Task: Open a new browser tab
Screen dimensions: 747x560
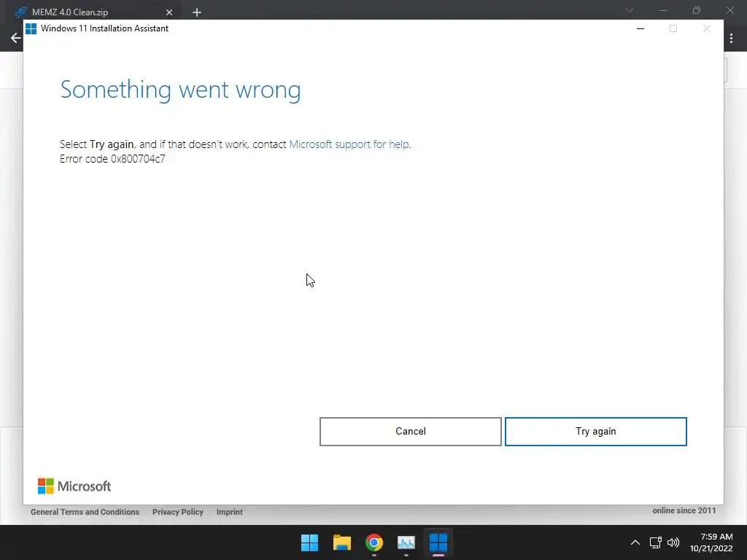Action: click(197, 12)
